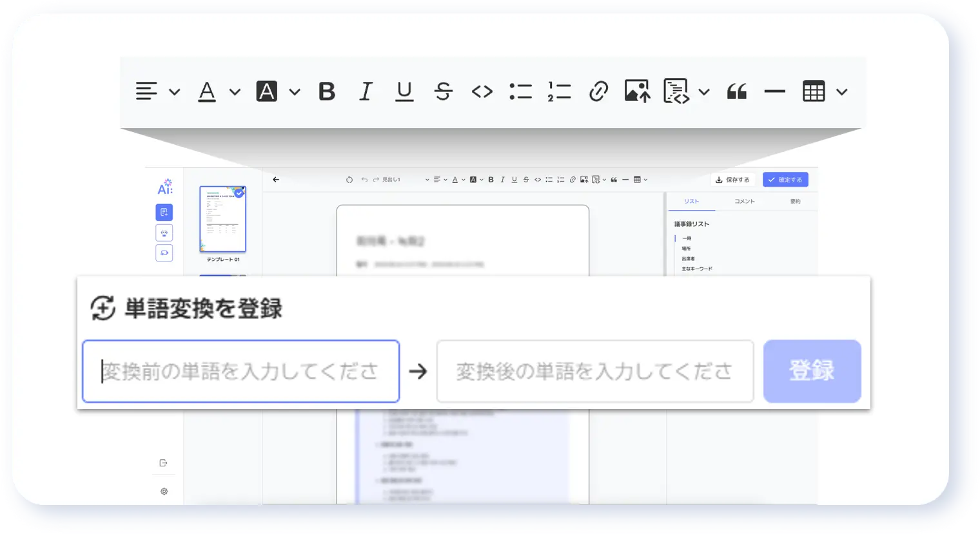This screenshot has height=534, width=980.
Task: Insert a block quote from the enlarged toolbar
Action: pyautogui.click(x=736, y=91)
